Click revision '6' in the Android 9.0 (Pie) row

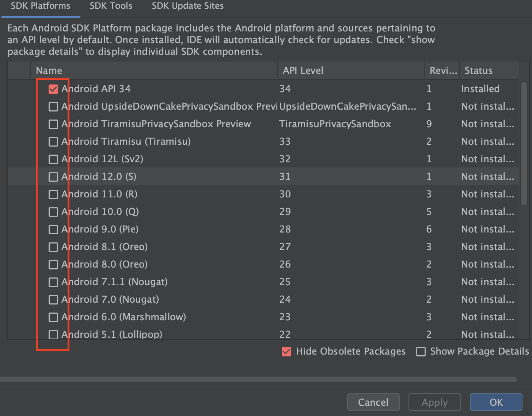click(429, 229)
